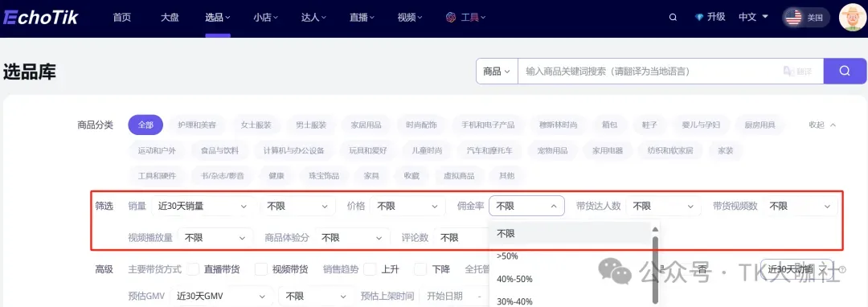The height and width of the screenshot is (307, 868).
Task: Collapse categories with 收起
Action: pos(822,125)
